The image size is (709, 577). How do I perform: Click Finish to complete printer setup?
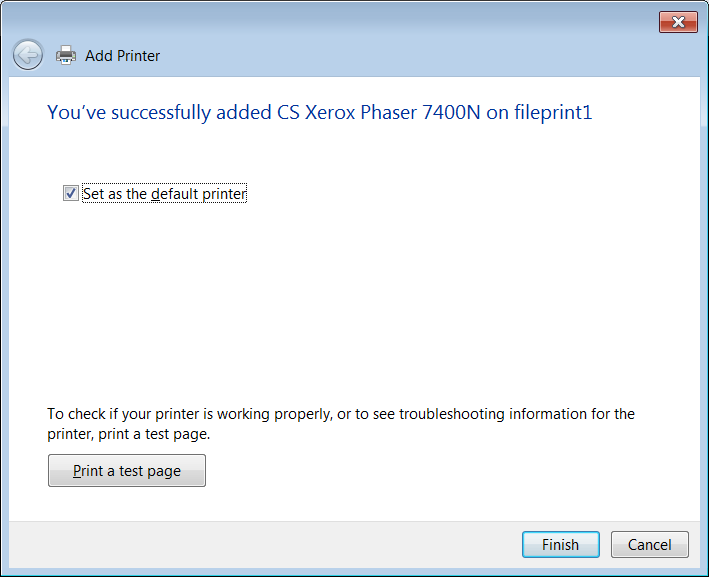click(x=560, y=545)
